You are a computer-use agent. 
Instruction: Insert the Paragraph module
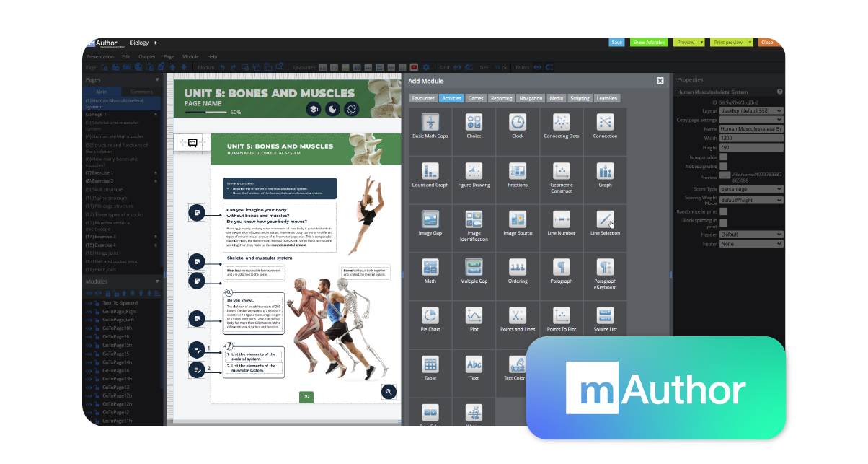(x=561, y=268)
